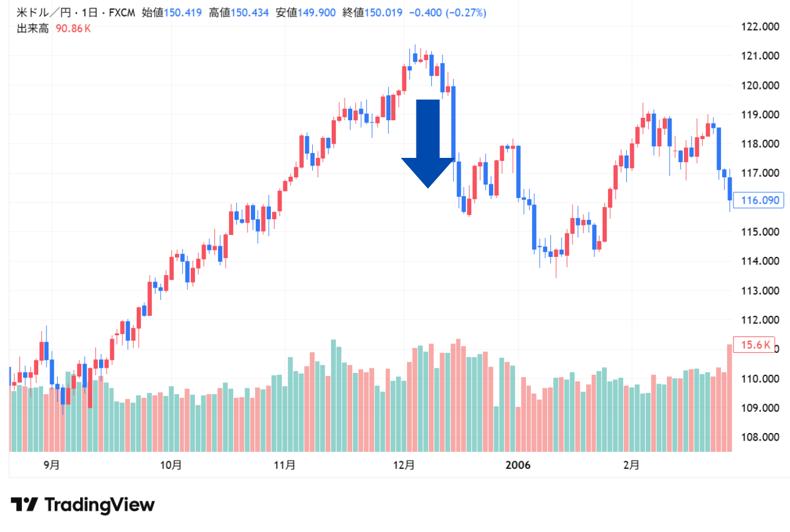The image size is (790, 532).
Task: Click the −0.400 (−0.27%) change value
Action: pyautogui.click(x=448, y=12)
